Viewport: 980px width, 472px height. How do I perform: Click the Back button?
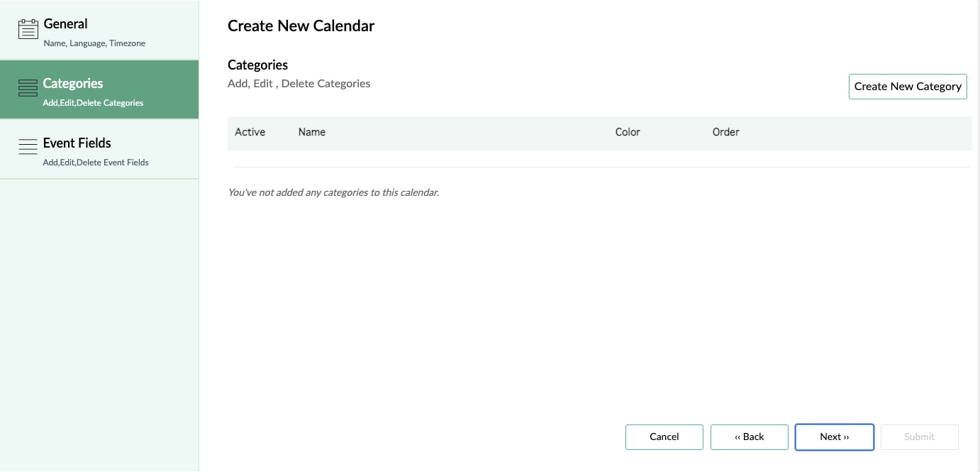750,437
